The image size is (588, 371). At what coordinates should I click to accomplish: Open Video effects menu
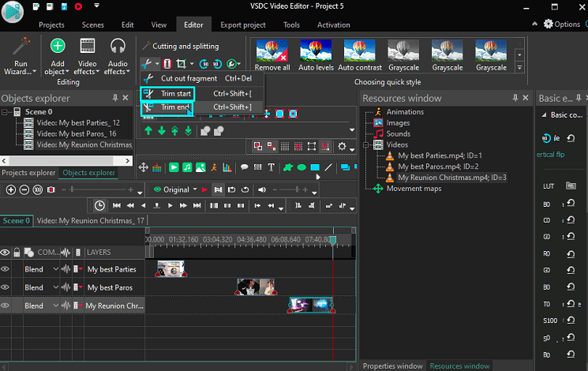(87, 56)
